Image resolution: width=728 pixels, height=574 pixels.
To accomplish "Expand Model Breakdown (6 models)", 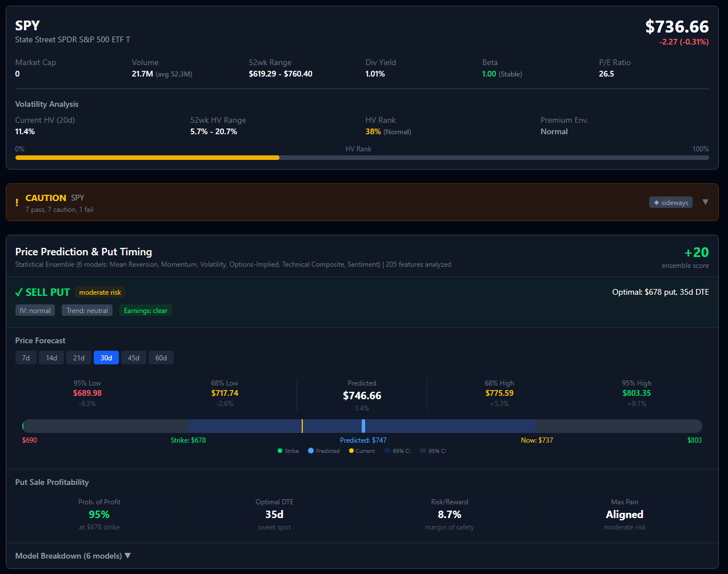I will point(73,556).
